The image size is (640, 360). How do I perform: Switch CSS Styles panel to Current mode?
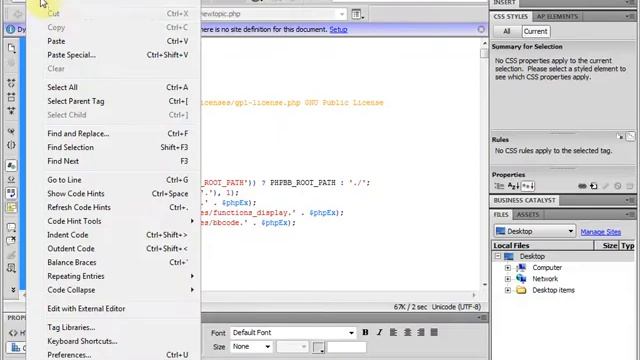[x=536, y=31]
